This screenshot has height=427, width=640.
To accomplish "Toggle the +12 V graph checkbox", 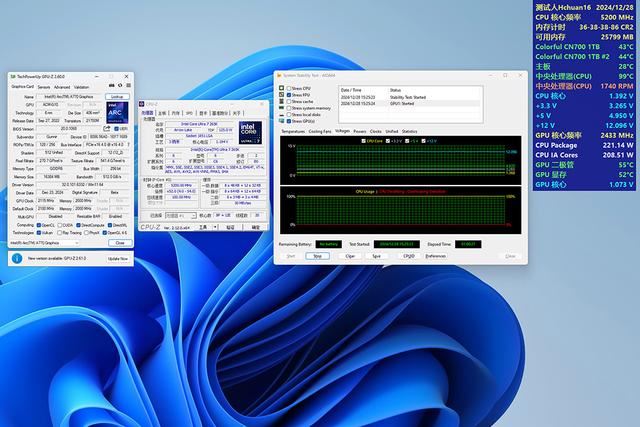I will (423, 141).
